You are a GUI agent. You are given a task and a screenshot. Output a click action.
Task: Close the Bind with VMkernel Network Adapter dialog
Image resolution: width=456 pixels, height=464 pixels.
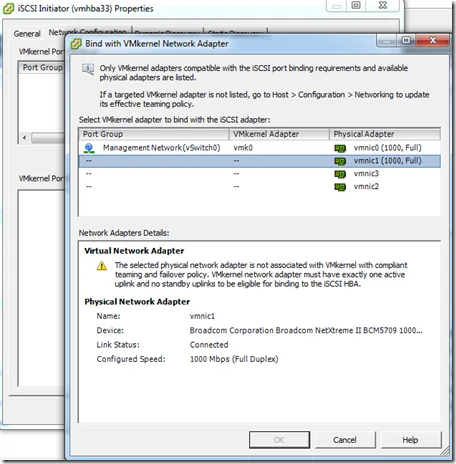(433, 41)
